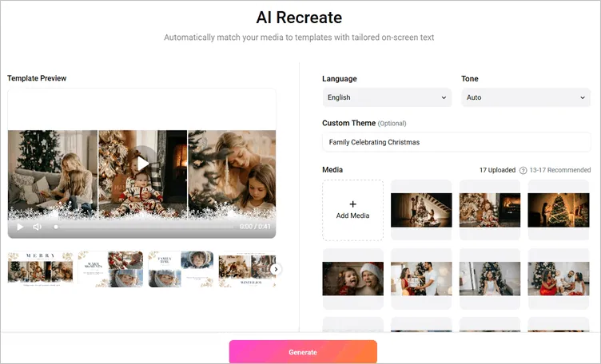Click the 0:00 / 0:41 video time display

pyautogui.click(x=255, y=227)
